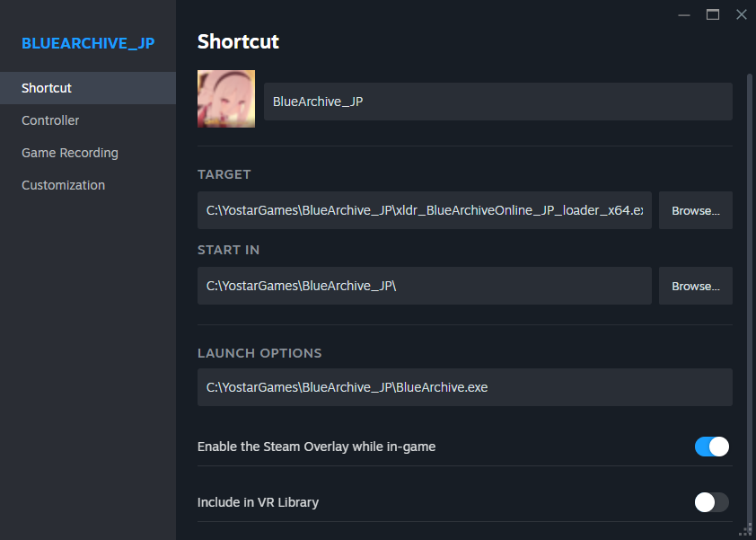Screen dimensions: 756x540
Task: Click the LAUNCH OPTIONS section label
Action: [x=259, y=353]
